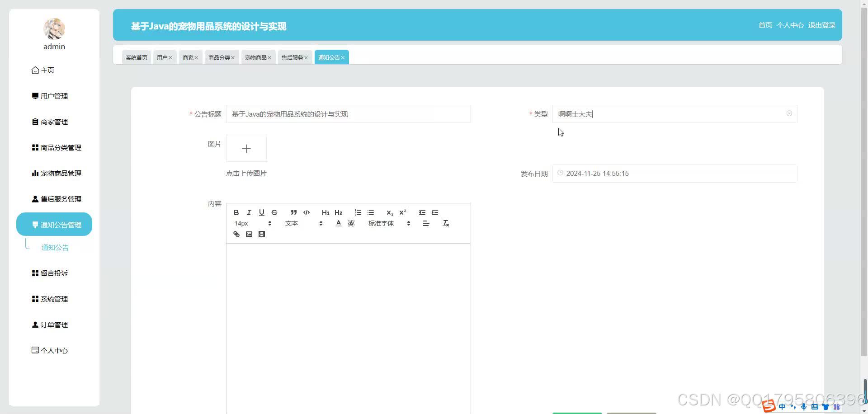Viewport: 868px width, 414px height.
Task: Click the 公告标题 input field
Action: pos(348,114)
